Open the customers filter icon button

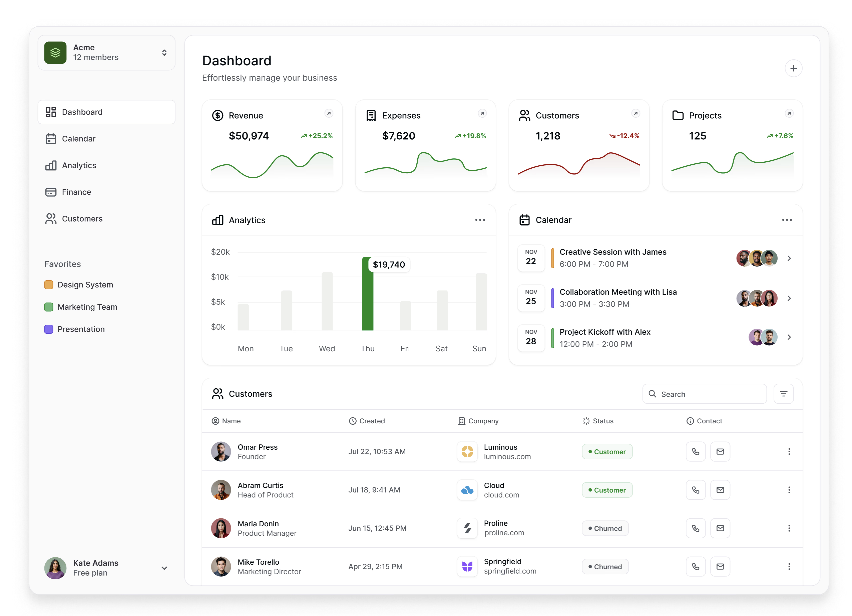coord(783,394)
